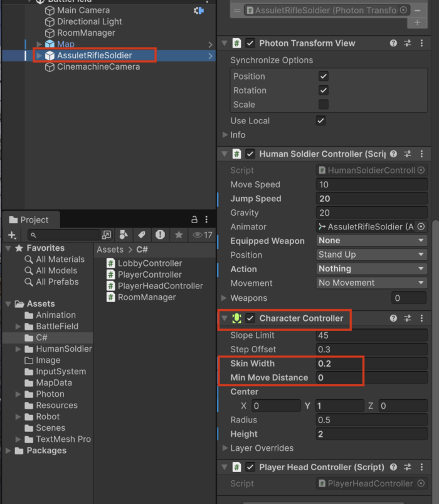Click the Move Speed input field

tap(371, 184)
